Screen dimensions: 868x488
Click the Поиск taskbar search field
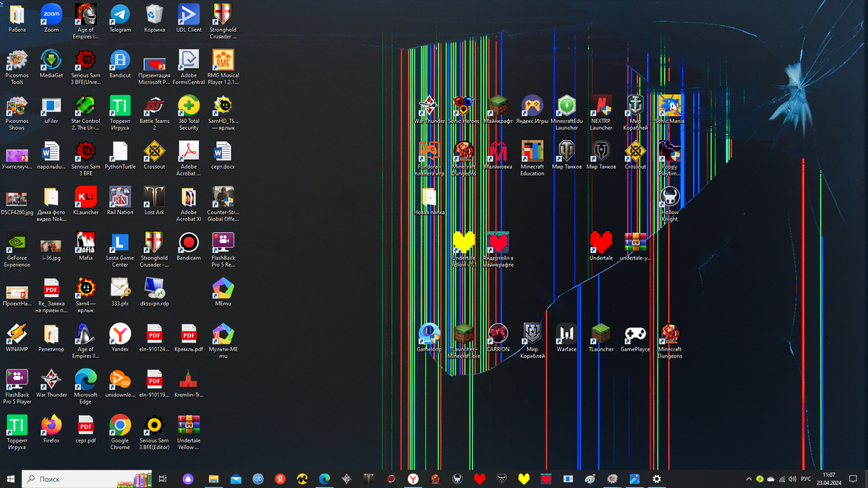pyautogui.click(x=88, y=479)
